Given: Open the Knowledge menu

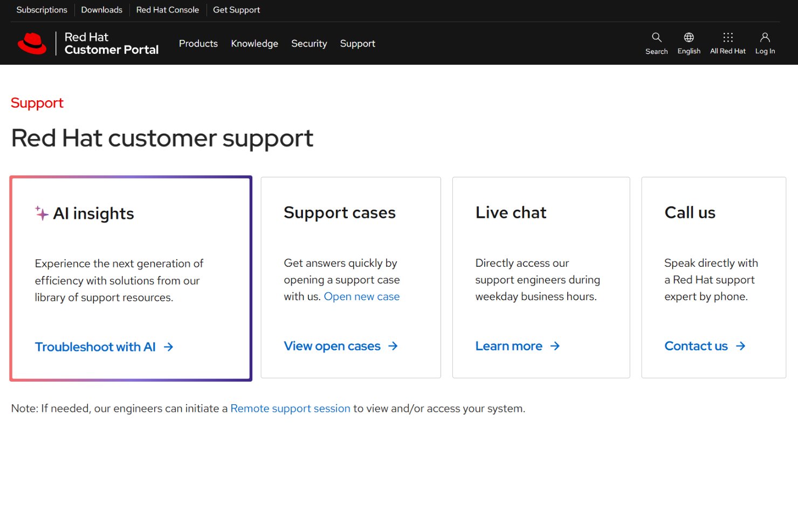Looking at the screenshot, I should [254, 44].
